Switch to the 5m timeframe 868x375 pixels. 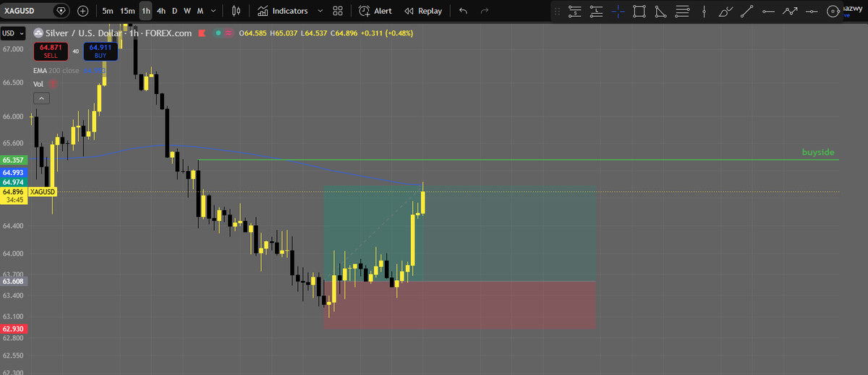(108, 11)
